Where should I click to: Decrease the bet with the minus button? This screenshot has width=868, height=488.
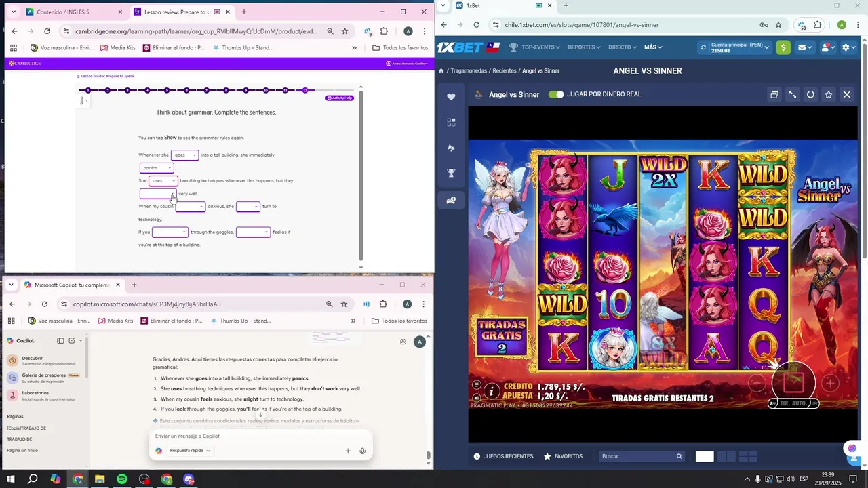pyautogui.click(x=757, y=383)
